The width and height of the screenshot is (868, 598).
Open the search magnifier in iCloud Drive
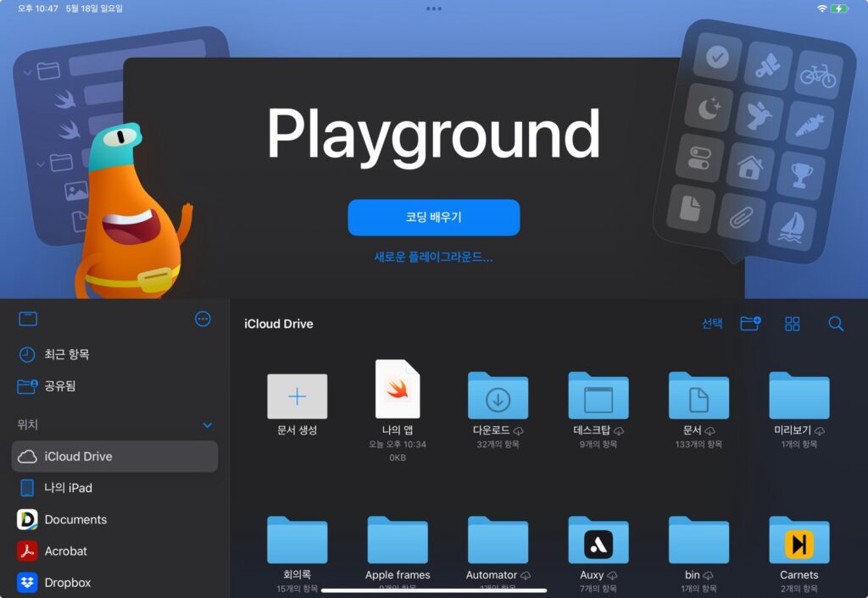(x=836, y=324)
